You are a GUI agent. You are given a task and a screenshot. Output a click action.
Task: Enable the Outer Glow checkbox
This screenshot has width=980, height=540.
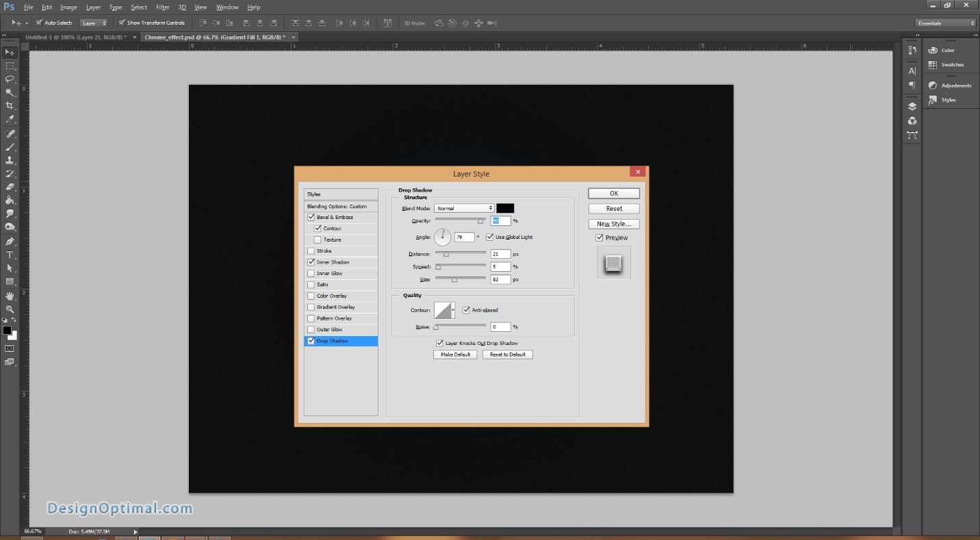(x=311, y=330)
